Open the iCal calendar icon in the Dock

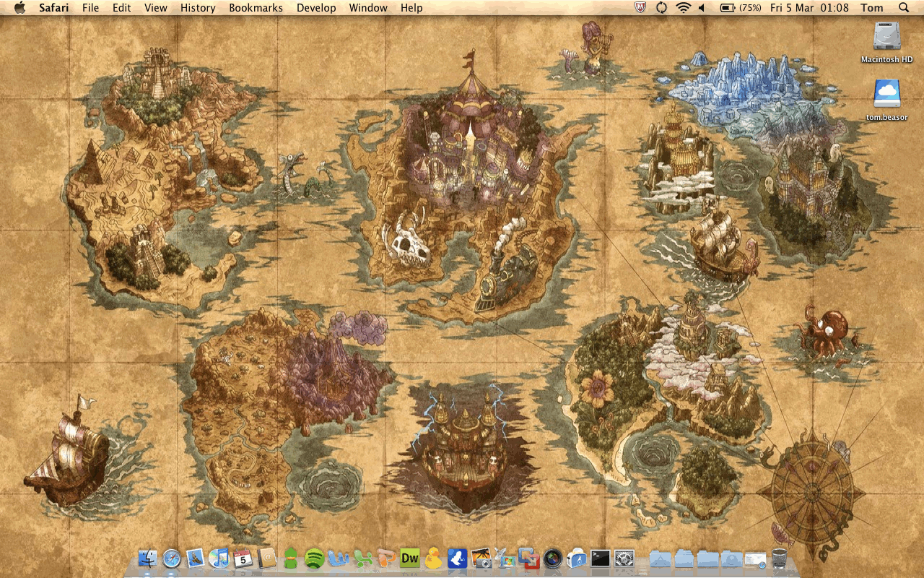click(x=243, y=558)
